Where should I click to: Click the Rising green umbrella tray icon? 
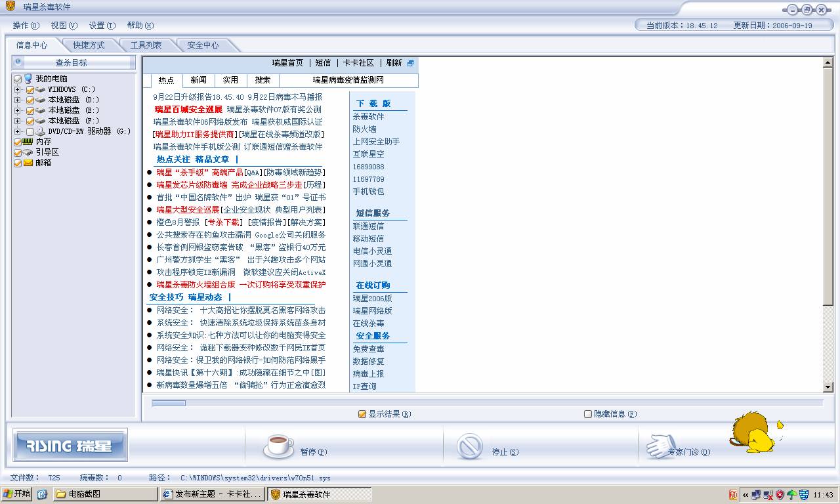pyautogui.click(x=791, y=495)
